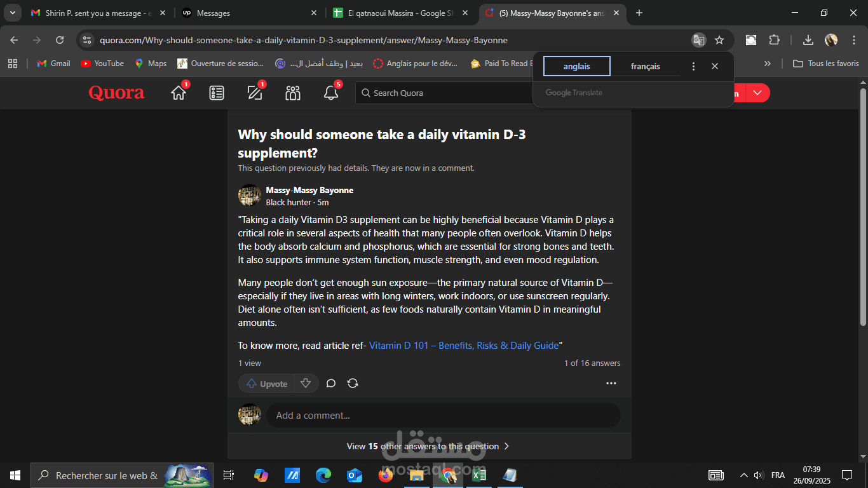The height and width of the screenshot is (488, 868).
Task: Close the Google Translate popup
Action: (715, 66)
